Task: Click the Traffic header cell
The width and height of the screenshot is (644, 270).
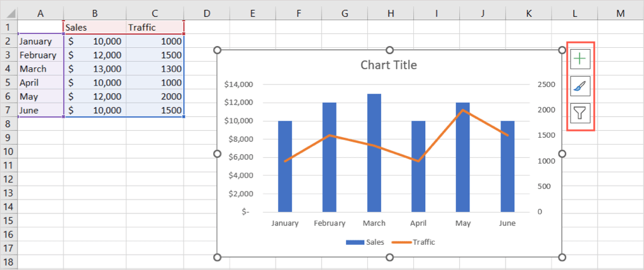Action: (x=155, y=27)
